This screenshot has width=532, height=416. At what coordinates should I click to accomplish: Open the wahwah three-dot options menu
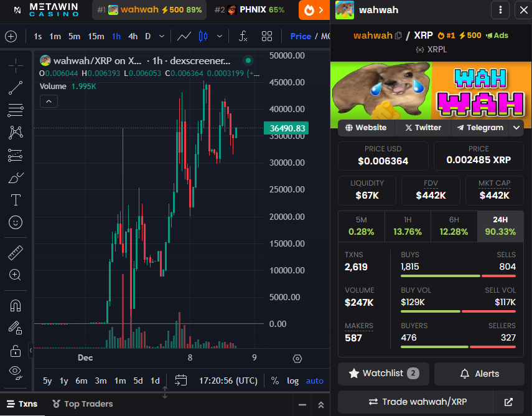(x=500, y=10)
